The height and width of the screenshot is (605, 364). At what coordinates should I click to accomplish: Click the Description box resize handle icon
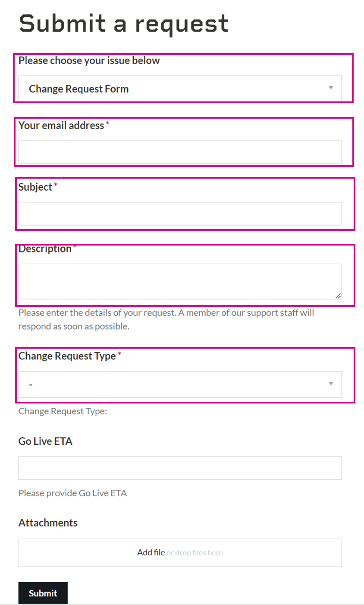[338, 296]
